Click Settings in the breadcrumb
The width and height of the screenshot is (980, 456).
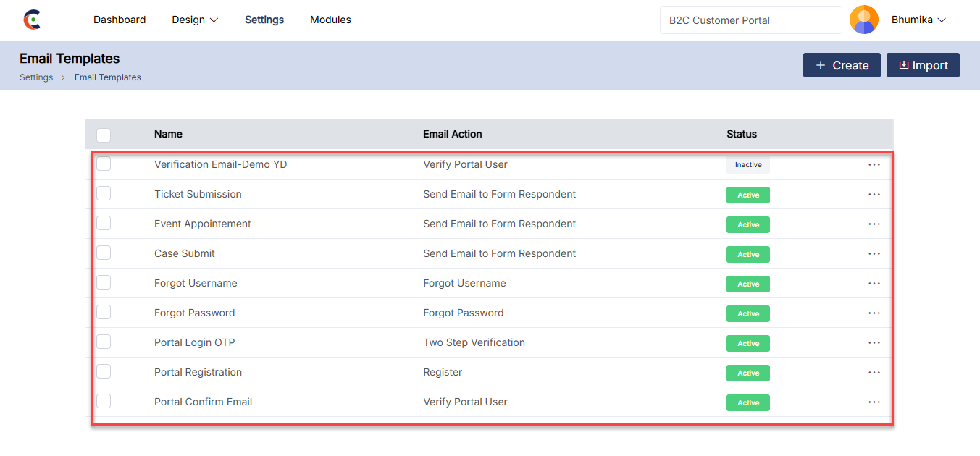36,77
